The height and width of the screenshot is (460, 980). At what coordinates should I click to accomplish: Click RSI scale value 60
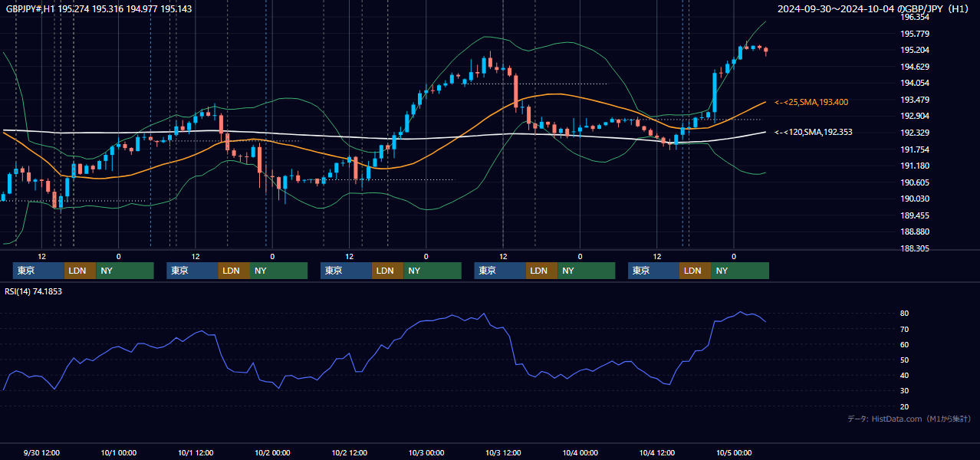[x=905, y=344]
